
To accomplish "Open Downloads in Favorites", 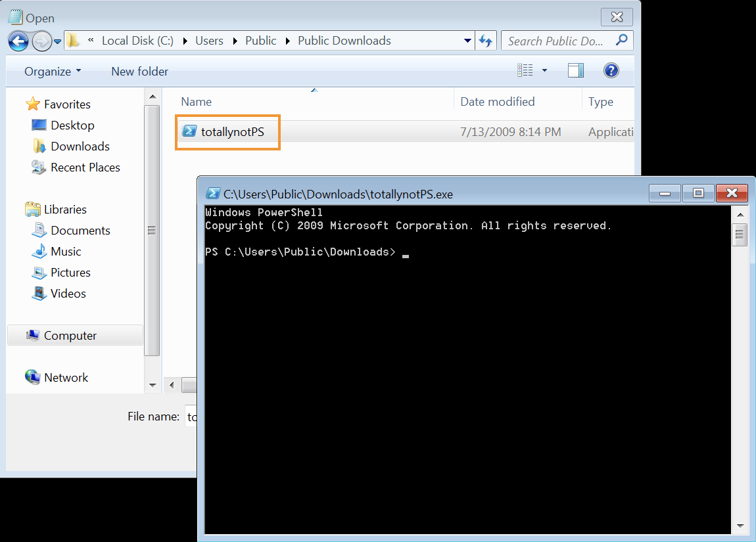I will pyautogui.click(x=80, y=146).
